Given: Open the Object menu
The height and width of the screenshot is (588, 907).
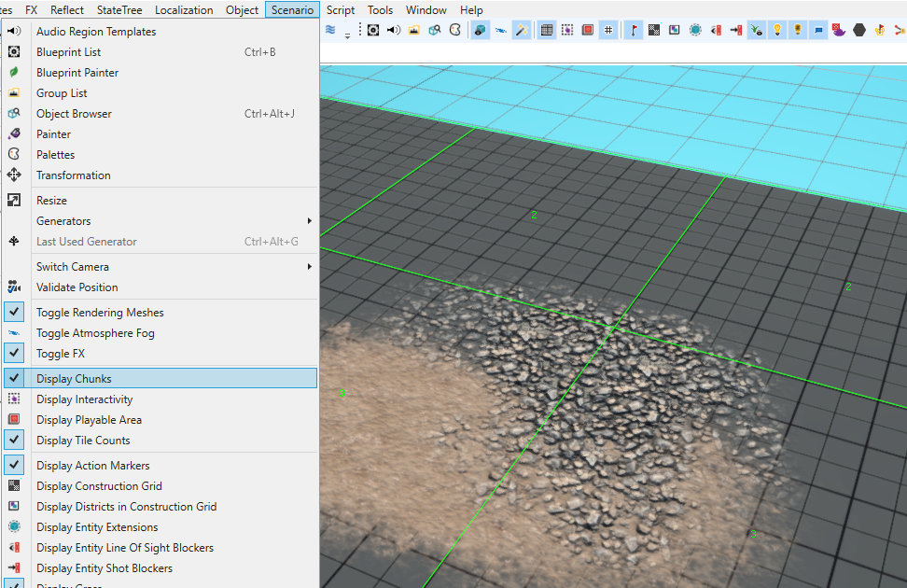Looking at the screenshot, I should coord(242,10).
